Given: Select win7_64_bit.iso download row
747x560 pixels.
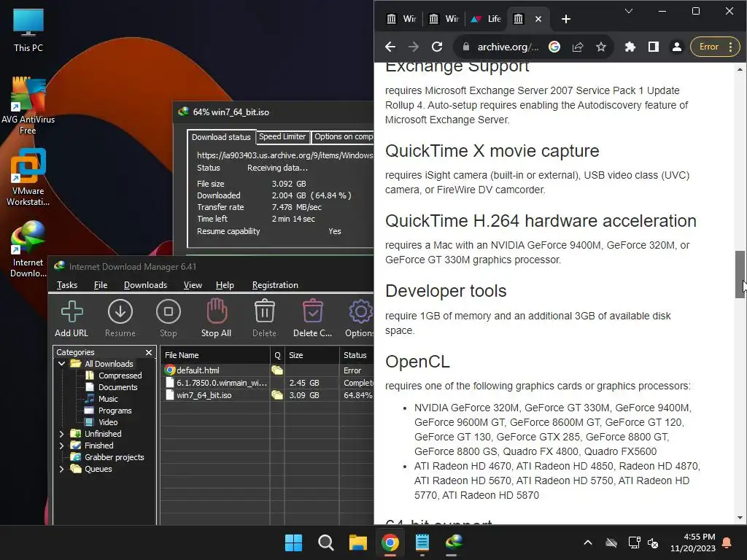Looking at the screenshot, I should coord(268,395).
